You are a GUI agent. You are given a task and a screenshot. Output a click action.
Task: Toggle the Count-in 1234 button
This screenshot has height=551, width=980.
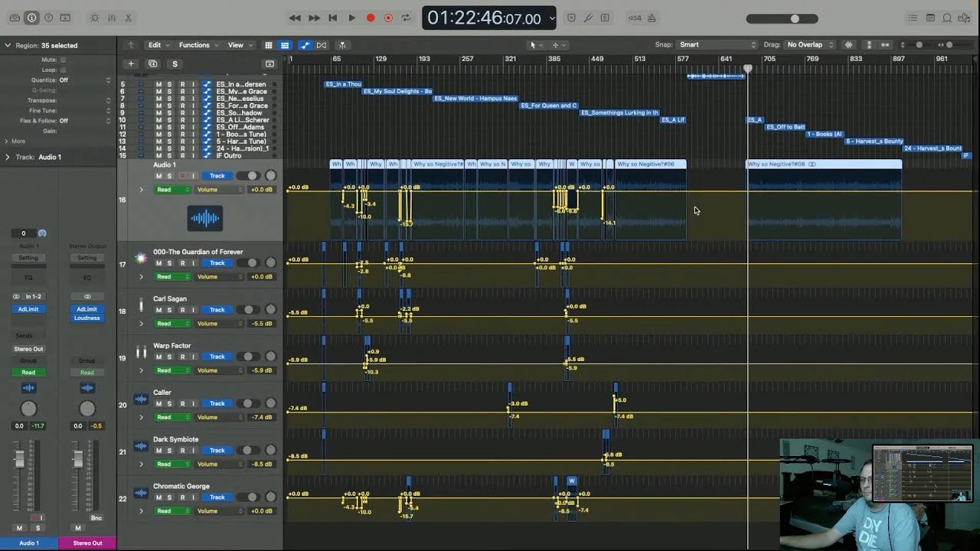(635, 18)
